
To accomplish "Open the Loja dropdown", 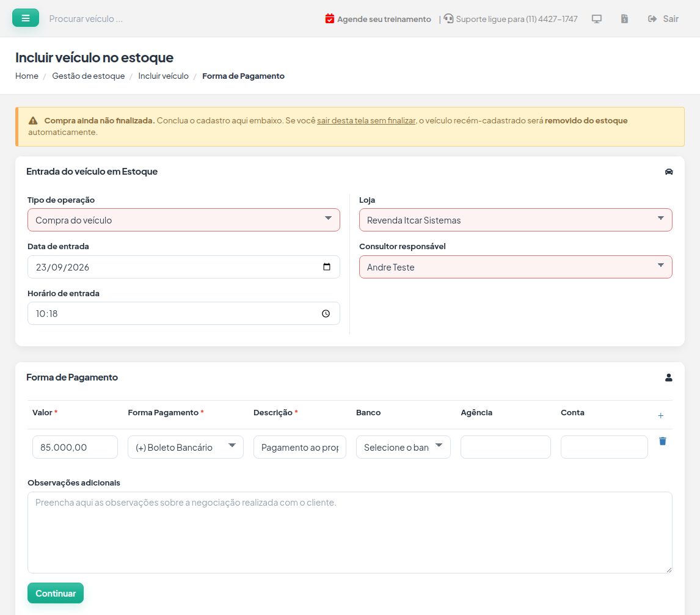I will 516,220.
